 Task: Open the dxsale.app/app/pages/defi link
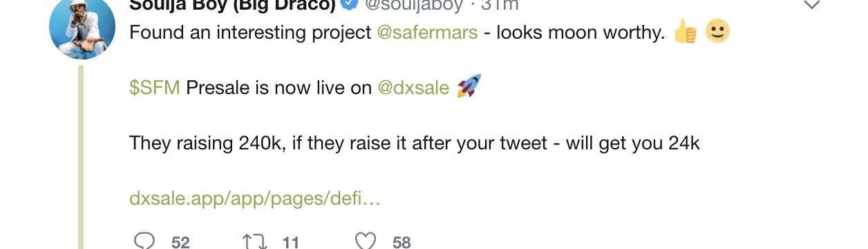255,199
